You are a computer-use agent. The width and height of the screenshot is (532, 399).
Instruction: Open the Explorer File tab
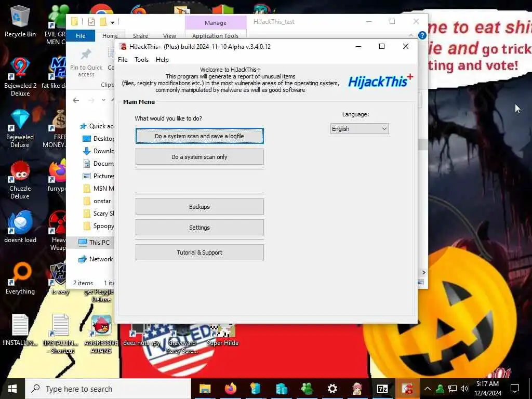pos(81,36)
